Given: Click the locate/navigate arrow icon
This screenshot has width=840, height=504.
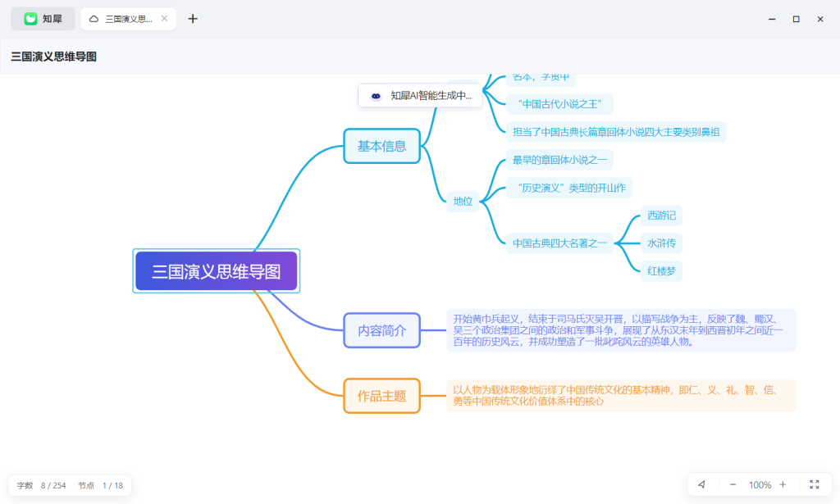Looking at the screenshot, I should click(702, 484).
